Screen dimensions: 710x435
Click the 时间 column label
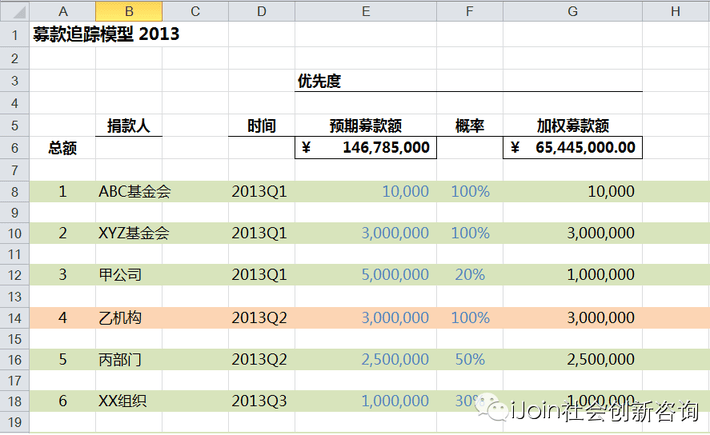click(x=262, y=125)
